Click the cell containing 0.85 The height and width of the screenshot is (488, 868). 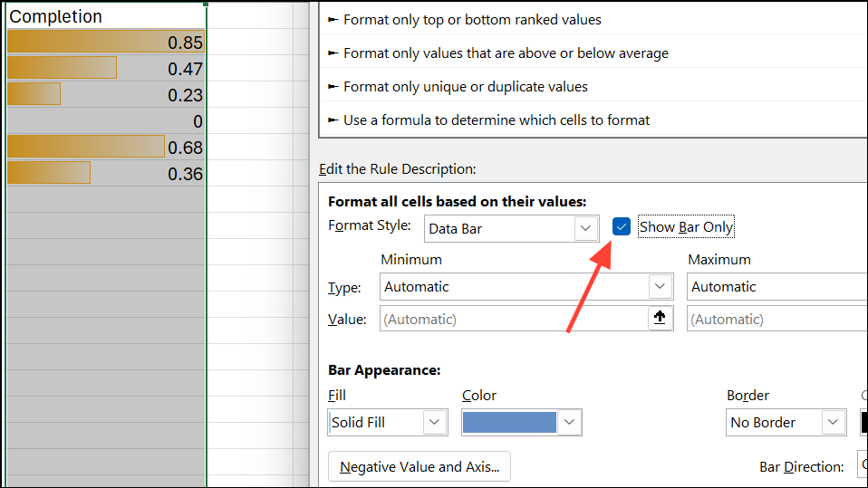pyautogui.click(x=105, y=43)
